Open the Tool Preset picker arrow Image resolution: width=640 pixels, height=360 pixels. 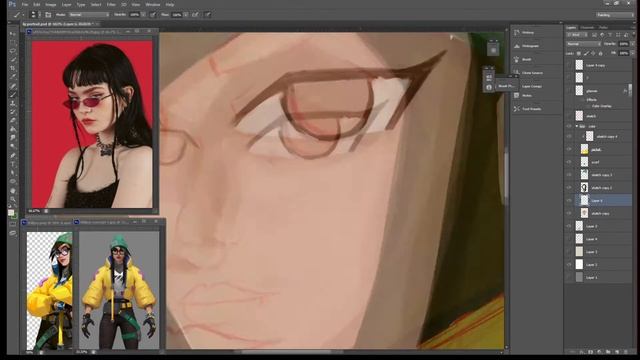tap(23, 15)
